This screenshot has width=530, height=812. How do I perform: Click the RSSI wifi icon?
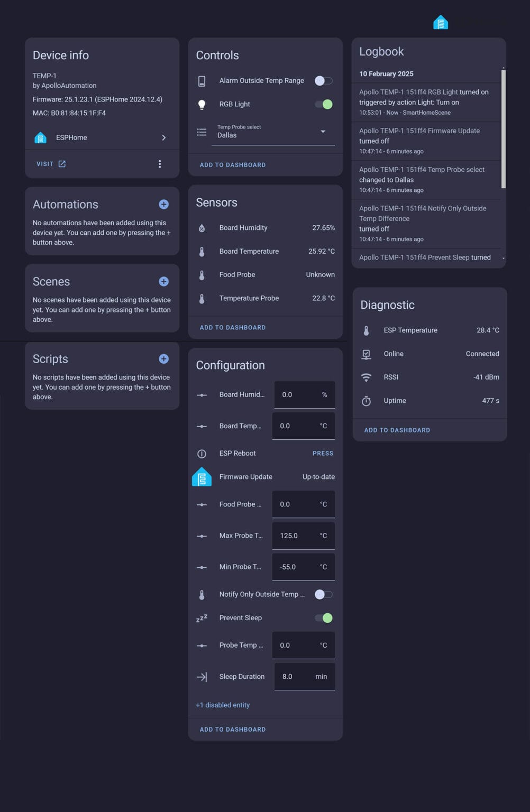tap(366, 377)
